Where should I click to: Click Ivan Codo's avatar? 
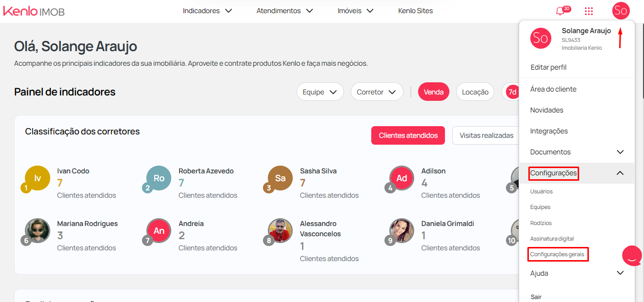(x=38, y=178)
